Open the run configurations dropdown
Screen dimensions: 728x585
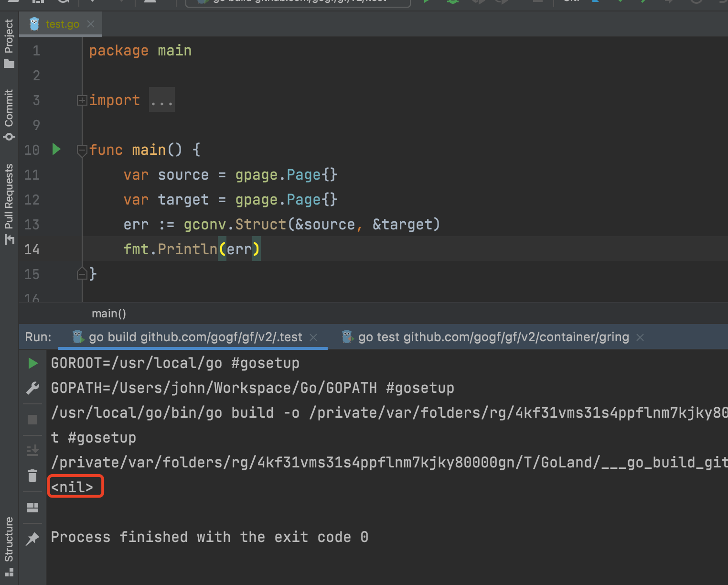[296, 2]
